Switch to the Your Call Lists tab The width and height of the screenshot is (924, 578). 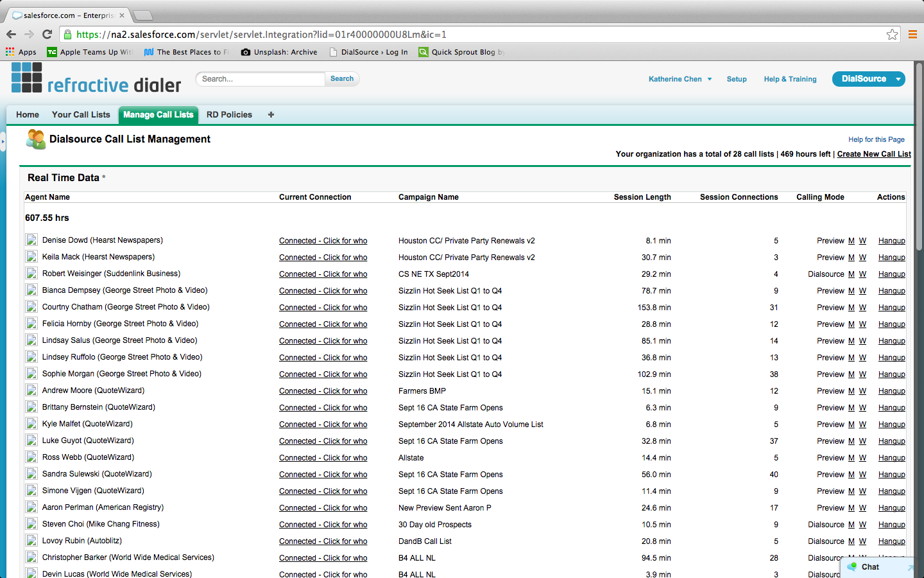point(81,115)
